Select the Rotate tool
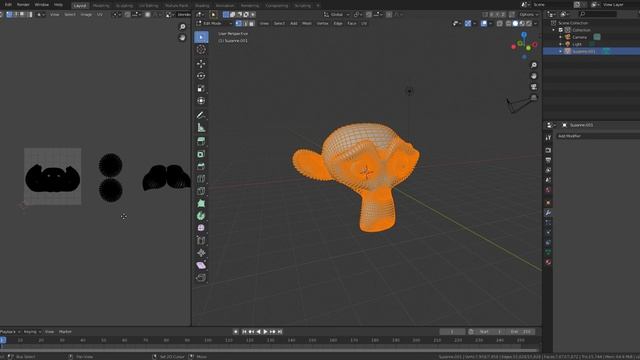Image resolution: width=640 pixels, height=360 pixels. tap(201, 76)
